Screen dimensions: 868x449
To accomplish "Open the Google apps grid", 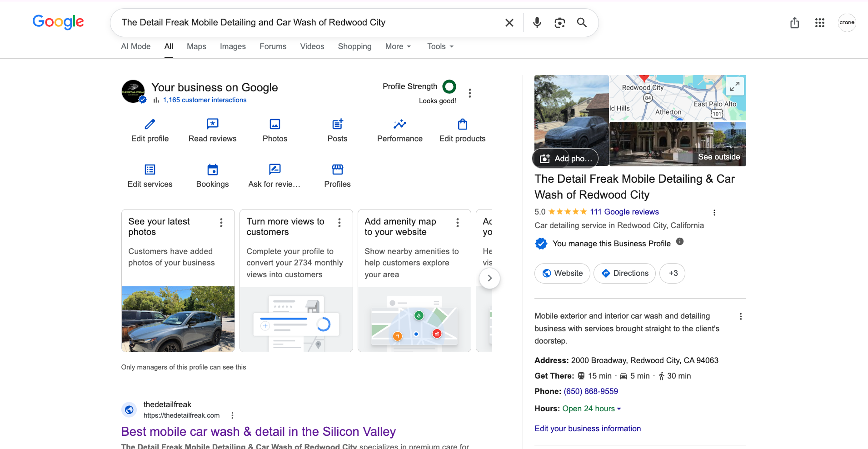I will click(820, 23).
